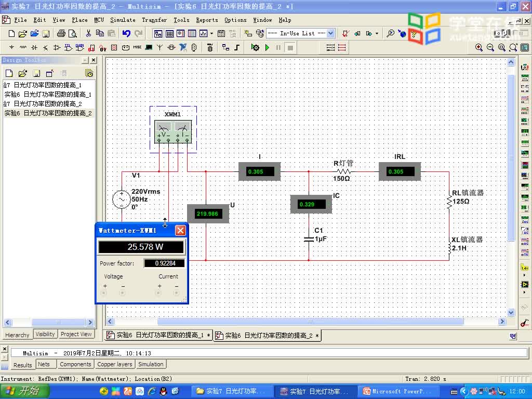This screenshot has height=399, width=532.
Task: Pause the running simulation
Action: tap(278, 47)
